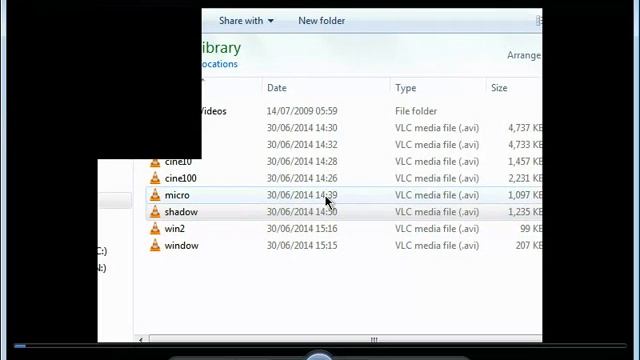Click the New folder button
The height and width of the screenshot is (360, 640).
tap(322, 21)
